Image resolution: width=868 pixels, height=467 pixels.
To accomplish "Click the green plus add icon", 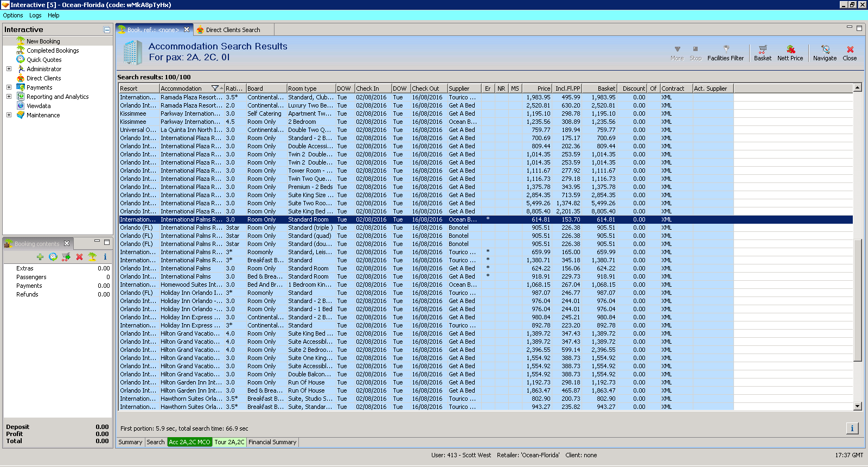I will click(x=40, y=257).
